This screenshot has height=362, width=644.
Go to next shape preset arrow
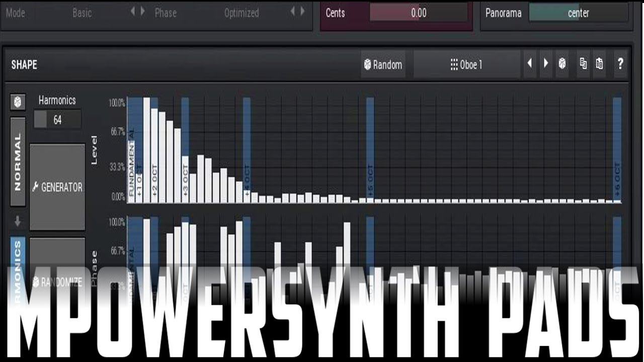pos(546,64)
